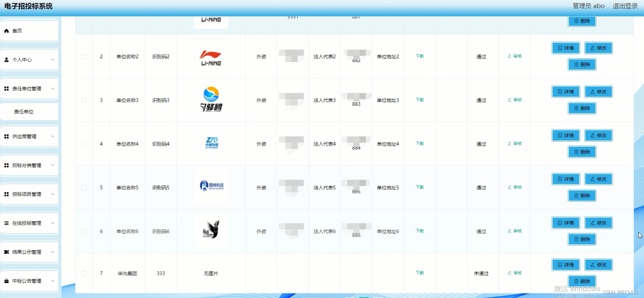
Task: Open the 鼎坤科技 logo image in row 5
Action: click(x=211, y=186)
